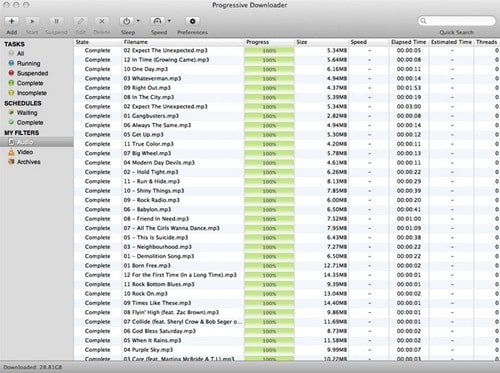The image size is (500, 373).
Task: Click size 14.35MB cell
Action: tap(335, 275)
